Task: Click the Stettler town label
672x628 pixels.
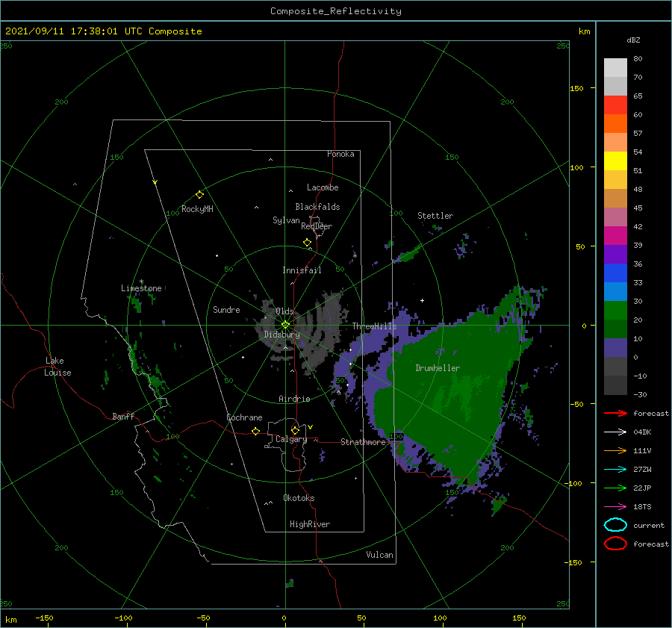Action: pos(435,216)
